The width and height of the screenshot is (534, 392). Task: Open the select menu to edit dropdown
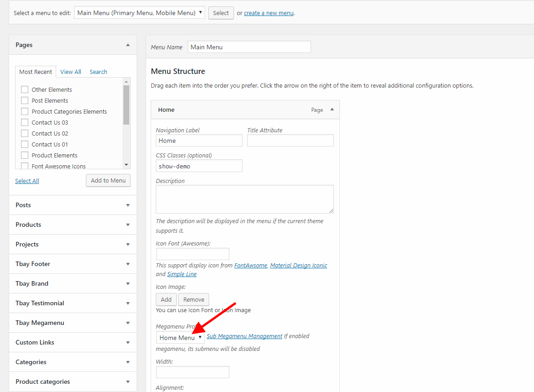pos(139,13)
